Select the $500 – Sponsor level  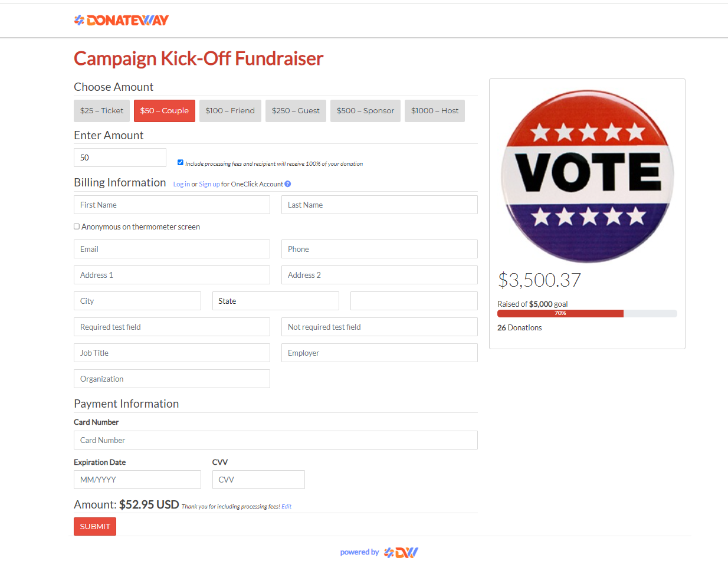tap(365, 111)
